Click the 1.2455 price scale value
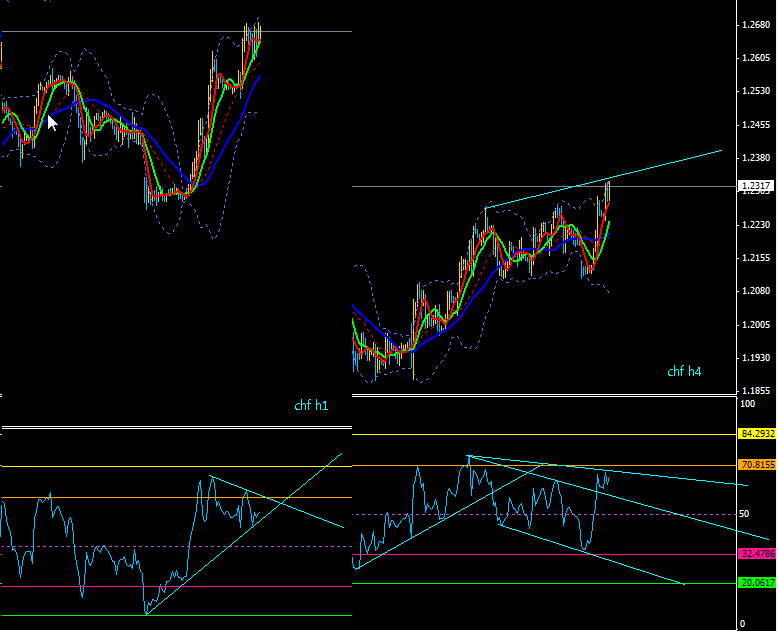Image resolution: width=778 pixels, height=631 pixels. (x=756, y=125)
